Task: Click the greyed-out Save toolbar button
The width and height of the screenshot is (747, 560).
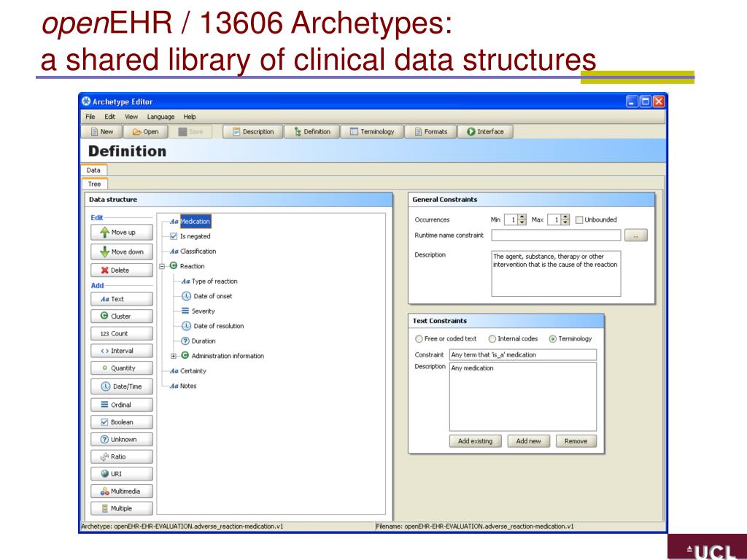Action: click(190, 132)
